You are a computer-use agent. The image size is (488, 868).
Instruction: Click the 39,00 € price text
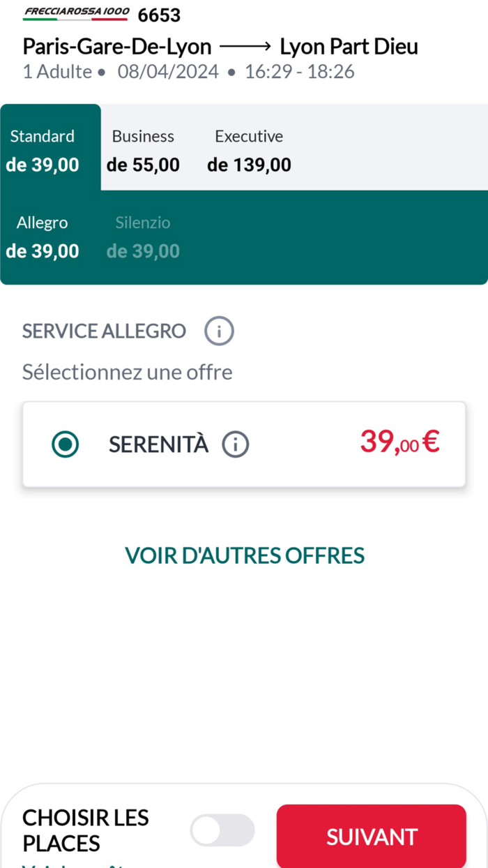pyautogui.click(x=399, y=441)
